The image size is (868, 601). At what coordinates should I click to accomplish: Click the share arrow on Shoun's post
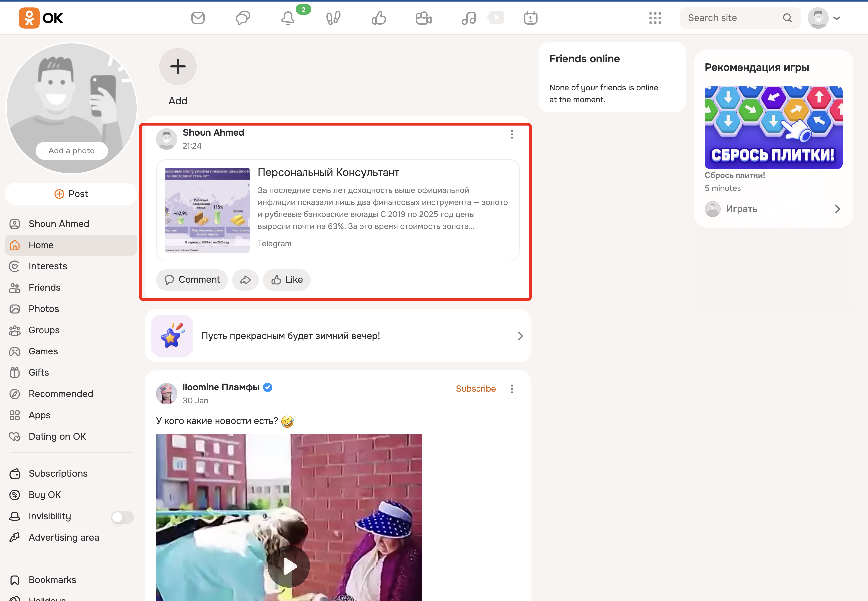[x=245, y=280]
